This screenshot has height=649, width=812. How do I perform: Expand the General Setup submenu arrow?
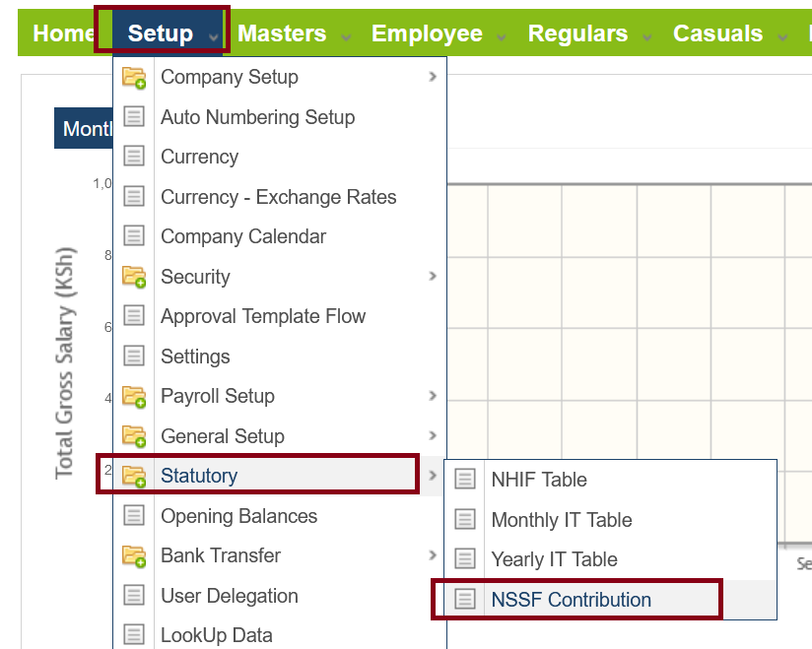pos(433,436)
